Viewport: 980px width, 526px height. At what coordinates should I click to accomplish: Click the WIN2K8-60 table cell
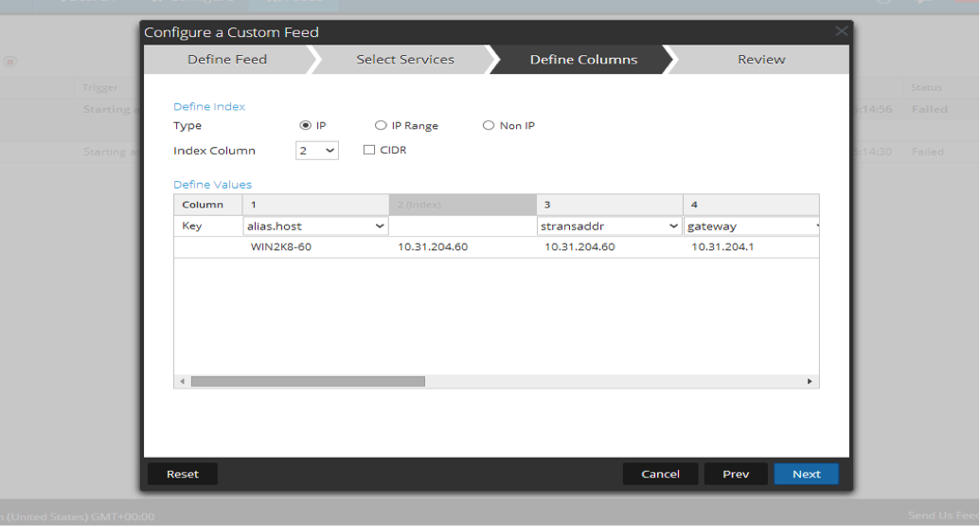point(281,247)
